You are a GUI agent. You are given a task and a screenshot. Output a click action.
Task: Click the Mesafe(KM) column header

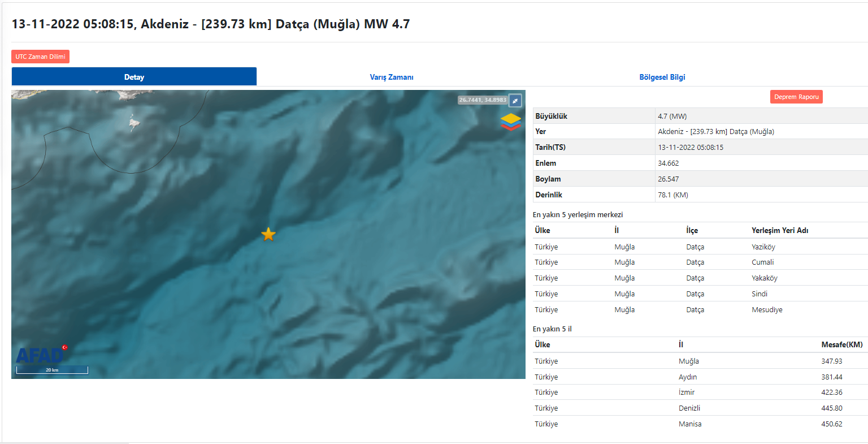click(x=841, y=344)
